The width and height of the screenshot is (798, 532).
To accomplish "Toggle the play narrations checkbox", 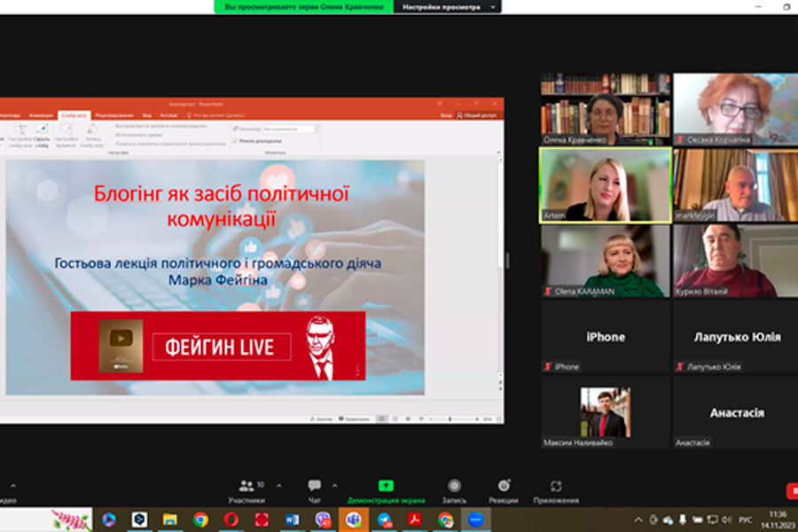I will pyautogui.click(x=112, y=126).
